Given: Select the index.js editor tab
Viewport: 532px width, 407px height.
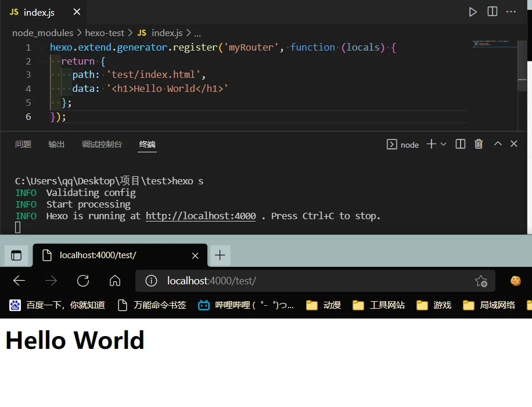Looking at the screenshot, I should pos(44,12).
